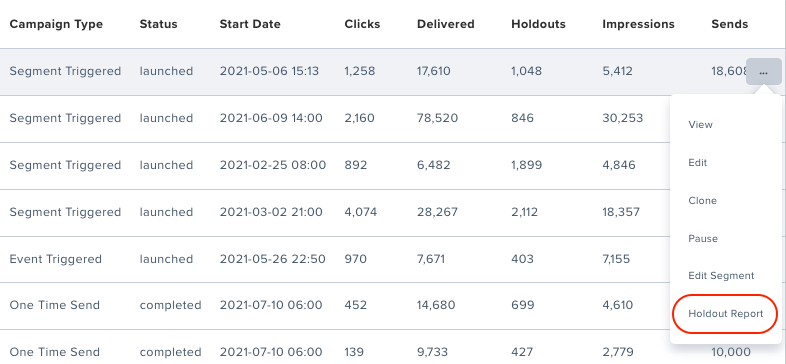Click the impressions value 4,610
Image resolution: width=786 pixels, height=364 pixels.
(x=618, y=305)
